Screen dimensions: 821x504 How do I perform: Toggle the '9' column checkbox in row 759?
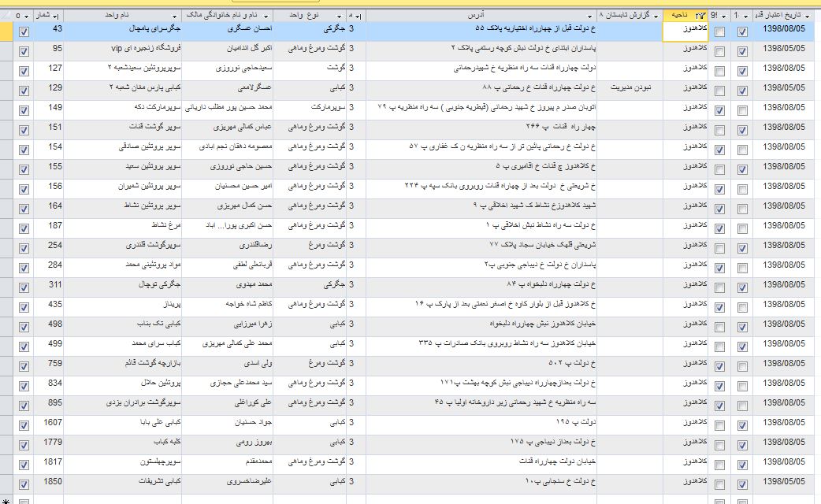pyautogui.click(x=719, y=367)
